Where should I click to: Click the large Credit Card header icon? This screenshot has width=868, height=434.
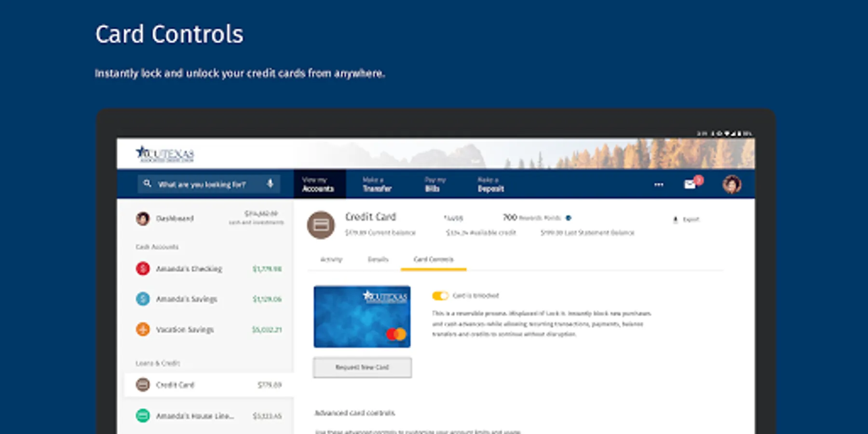(321, 225)
